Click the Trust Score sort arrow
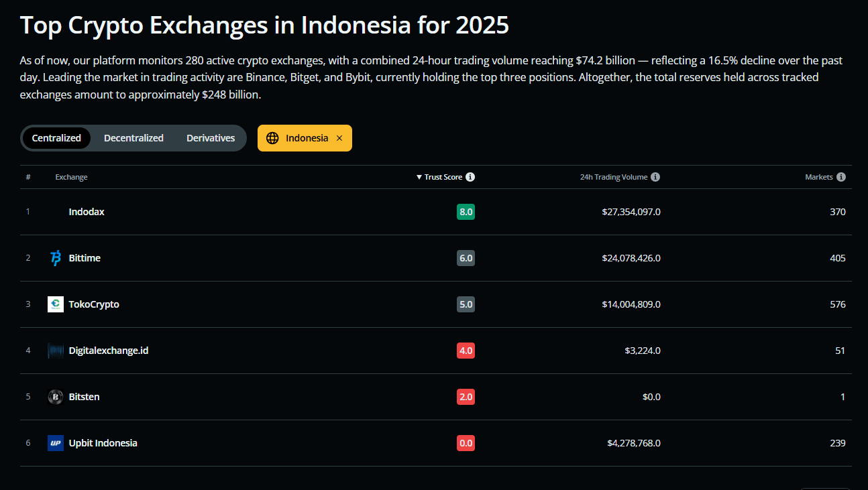The height and width of the screenshot is (490, 868). click(x=419, y=176)
